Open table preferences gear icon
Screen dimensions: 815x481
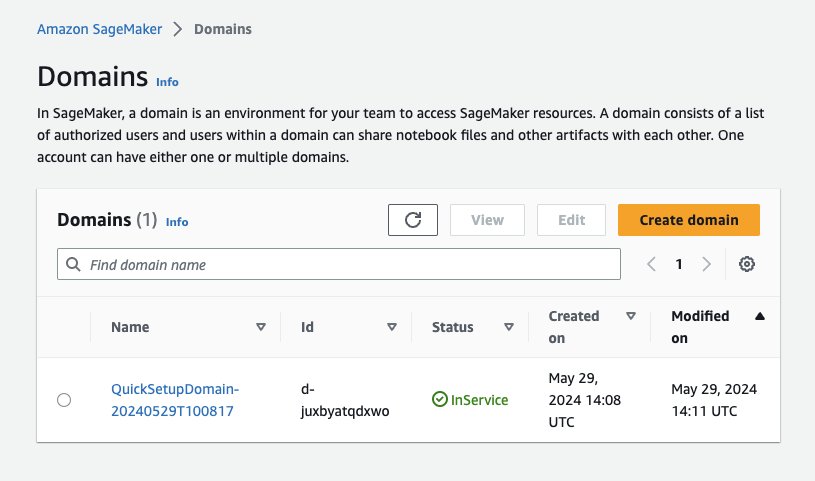pos(746,264)
